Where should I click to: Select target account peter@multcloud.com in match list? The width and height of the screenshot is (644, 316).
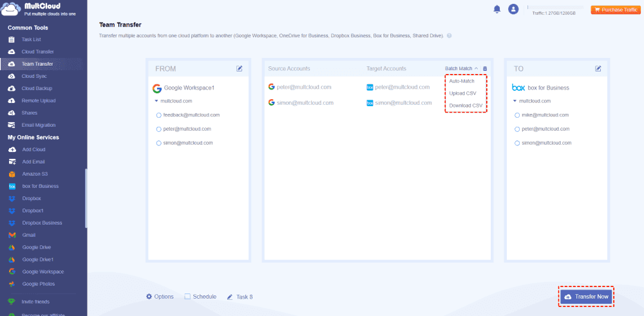pyautogui.click(x=398, y=87)
